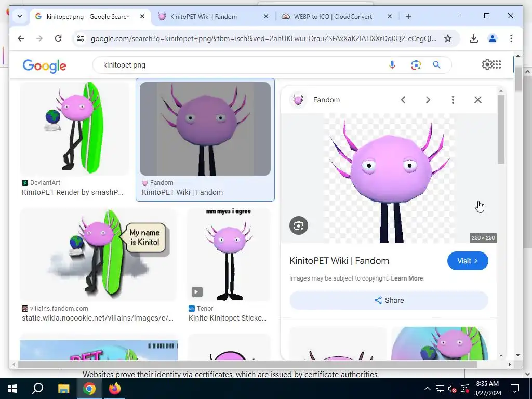This screenshot has height=399, width=532.
Task: Click the results page vertical scrollbar thumb
Action: pyautogui.click(x=518, y=79)
